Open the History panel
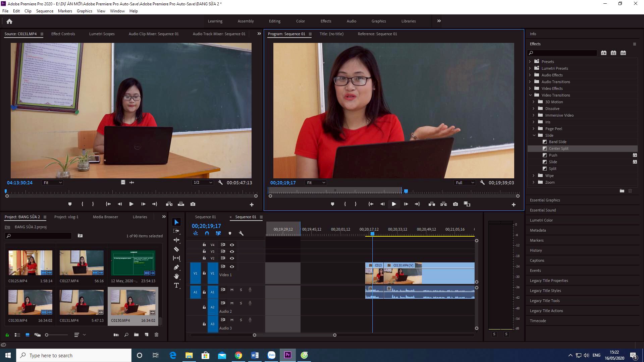This screenshot has height=362, width=644. tap(536, 250)
